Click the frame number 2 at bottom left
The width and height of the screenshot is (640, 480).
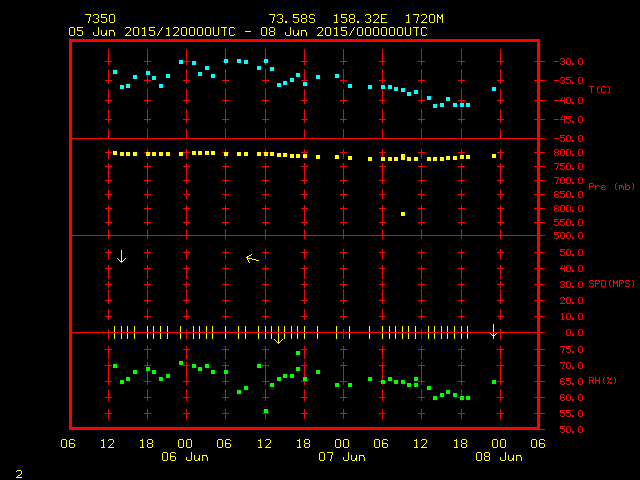pyautogui.click(x=18, y=472)
